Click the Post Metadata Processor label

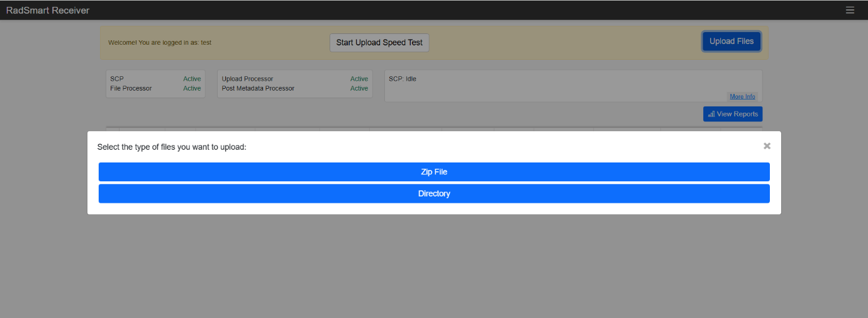[258, 88]
